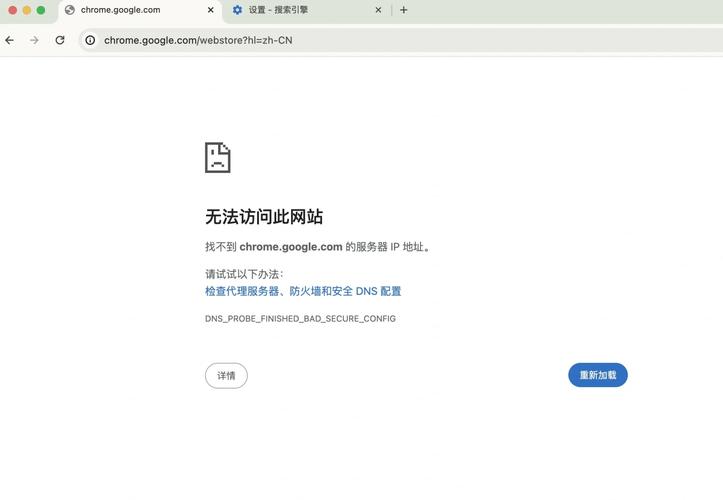The height and width of the screenshot is (500, 723).
Task: Click the globe favicon of first tab
Action: point(70,10)
